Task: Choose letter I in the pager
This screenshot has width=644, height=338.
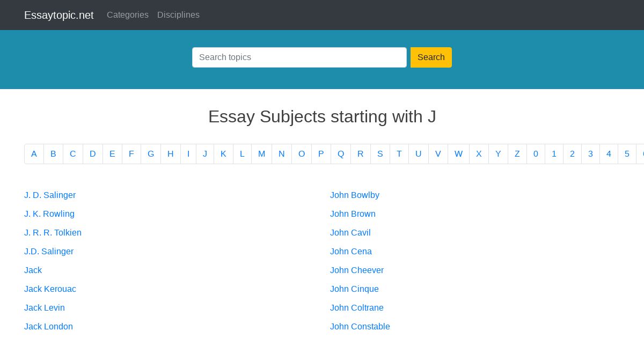Action: click(188, 154)
